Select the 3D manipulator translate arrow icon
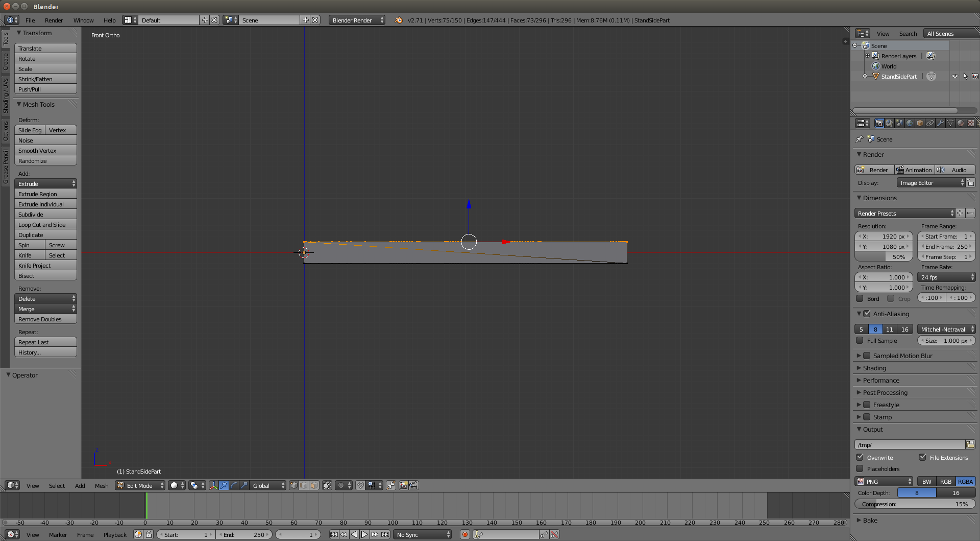Viewport: 980px width, 541px height. pyautogui.click(x=224, y=486)
